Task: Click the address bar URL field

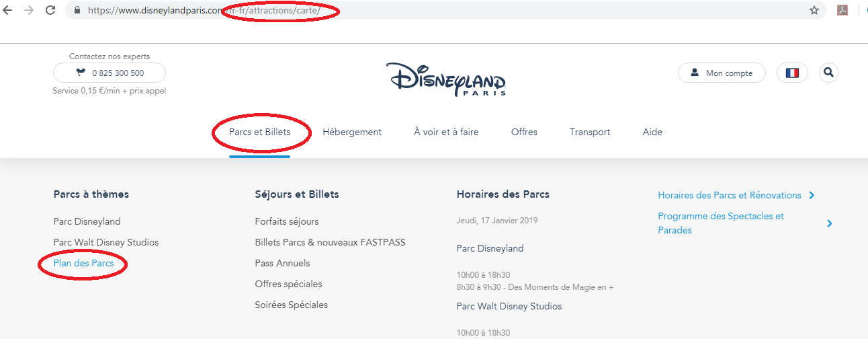Action: point(445,10)
